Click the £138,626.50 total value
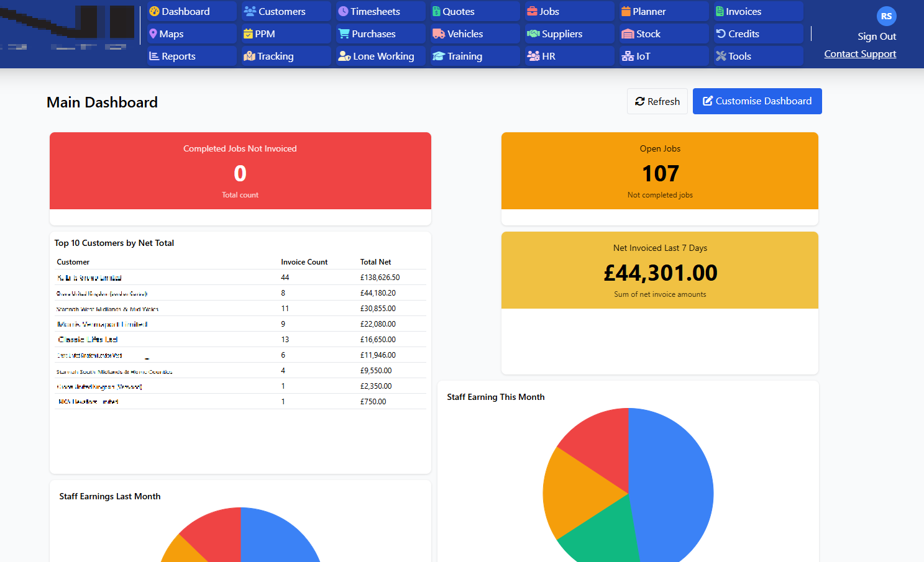Screen dimensions: 924x562 tap(380, 278)
